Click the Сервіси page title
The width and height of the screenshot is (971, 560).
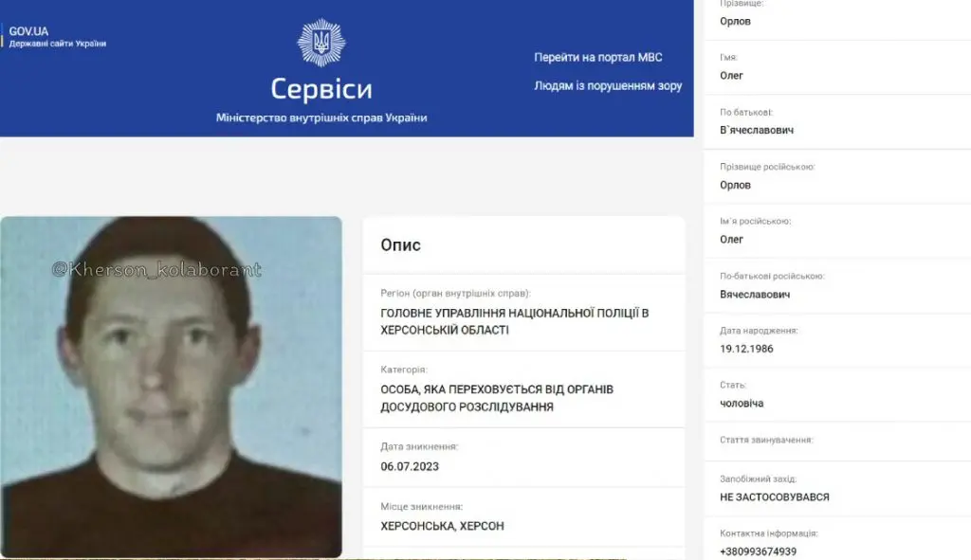pyautogui.click(x=321, y=89)
